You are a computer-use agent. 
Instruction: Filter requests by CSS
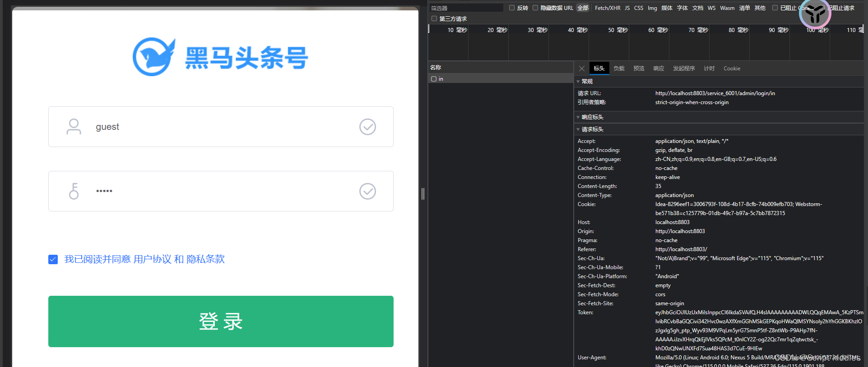click(639, 8)
